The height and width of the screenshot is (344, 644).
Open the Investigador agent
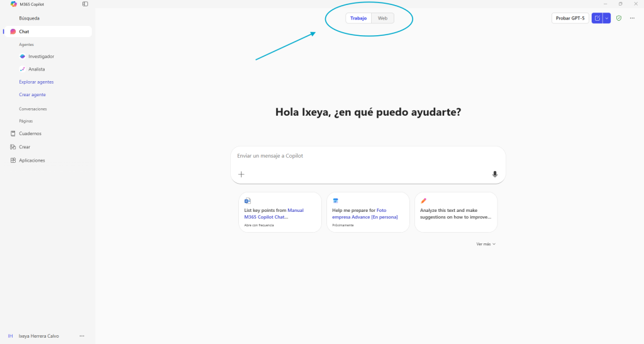[x=41, y=57]
